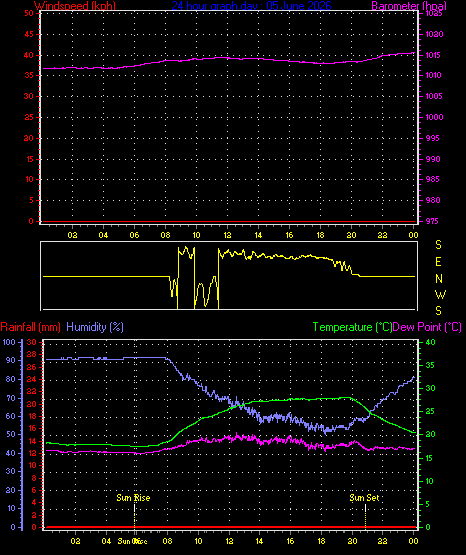Screen dimensions: 466x555
Task: Click the 1020 value on barometer axis
Action: [434, 34]
